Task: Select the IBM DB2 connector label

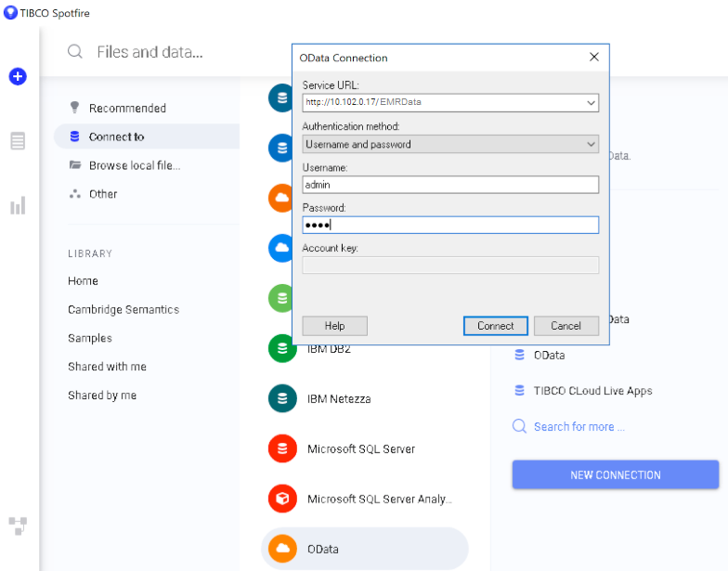Action: pos(329,349)
